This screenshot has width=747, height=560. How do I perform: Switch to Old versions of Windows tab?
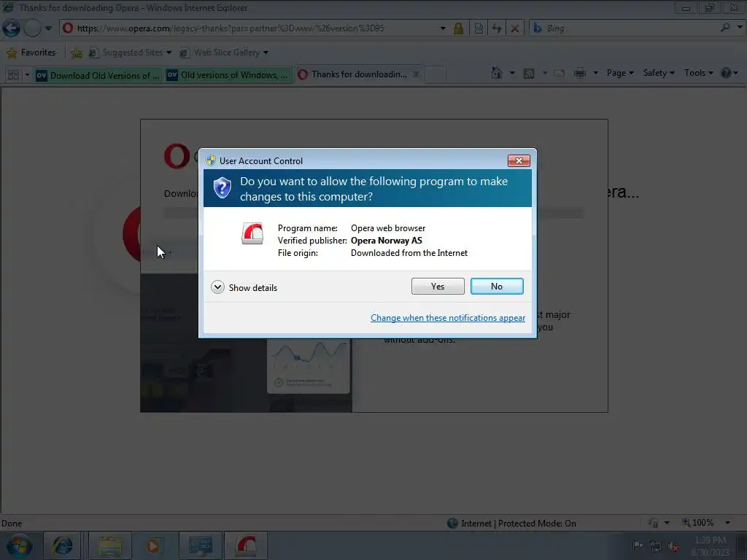coord(228,75)
